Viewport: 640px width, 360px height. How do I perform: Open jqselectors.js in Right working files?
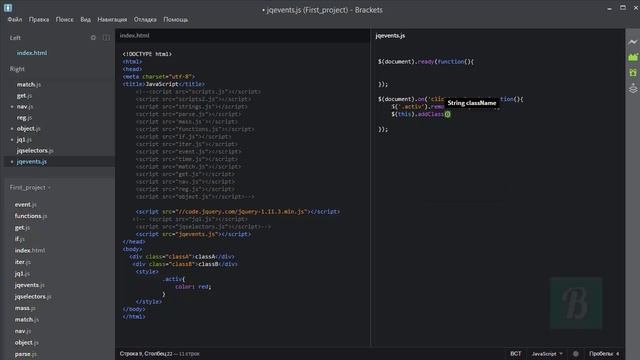pyautogui.click(x=35, y=151)
